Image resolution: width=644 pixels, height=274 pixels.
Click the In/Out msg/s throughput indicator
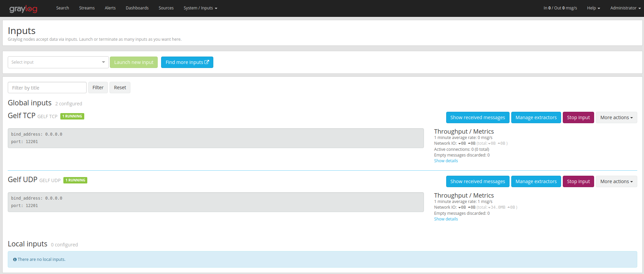point(560,8)
